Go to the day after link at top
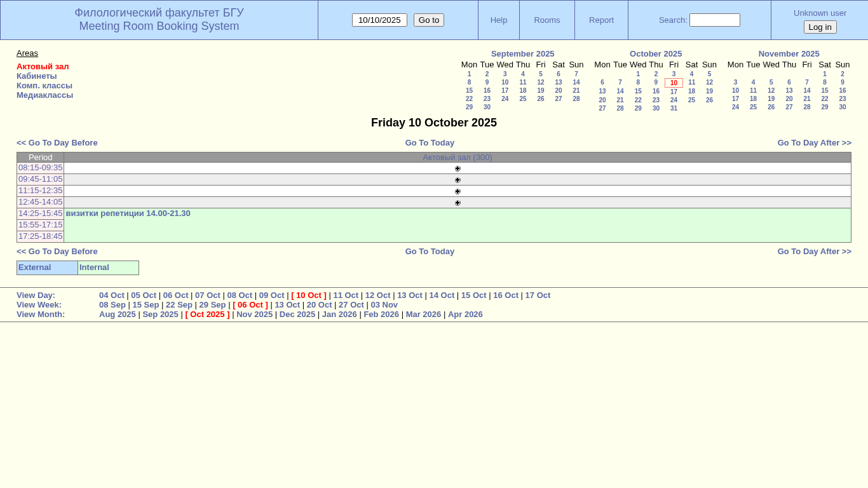Screen dimensions: 868x488 click(814, 142)
